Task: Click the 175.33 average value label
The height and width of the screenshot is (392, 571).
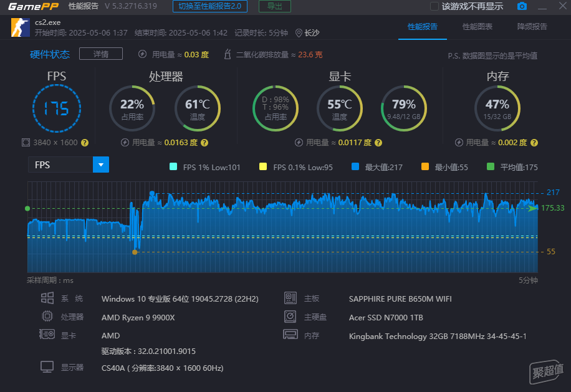Action: pyautogui.click(x=553, y=208)
